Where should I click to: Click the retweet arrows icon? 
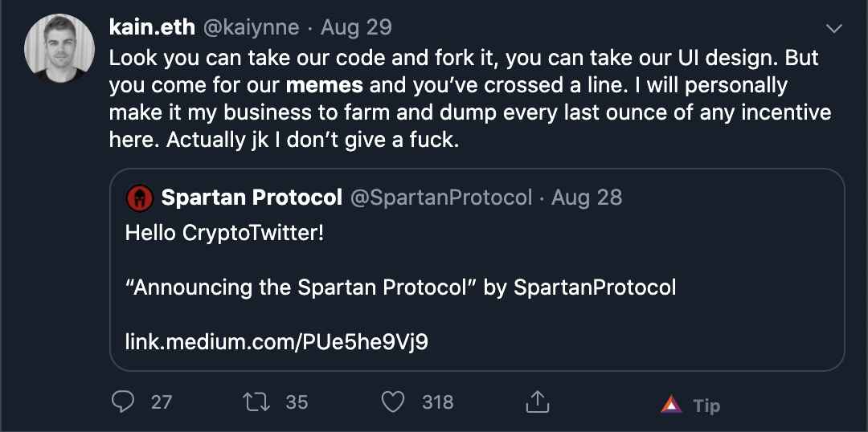click(257, 401)
